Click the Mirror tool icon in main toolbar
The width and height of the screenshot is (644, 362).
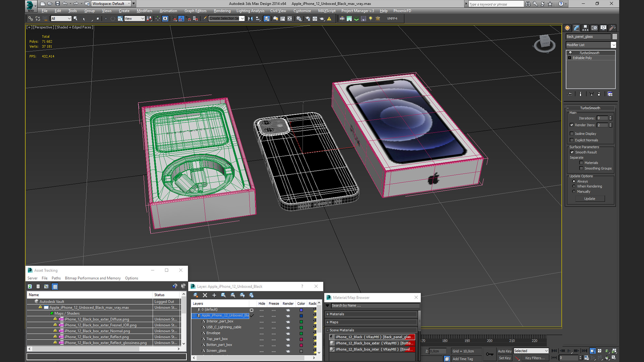click(x=250, y=18)
